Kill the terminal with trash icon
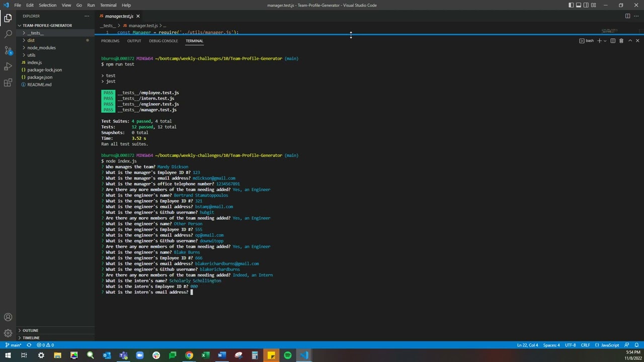The height and width of the screenshot is (362, 644). (x=621, y=41)
